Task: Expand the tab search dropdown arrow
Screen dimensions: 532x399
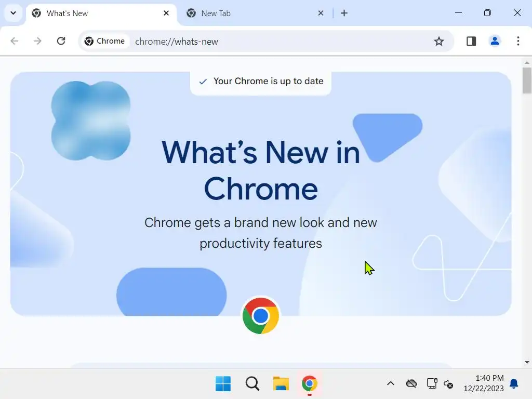Action: click(13, 13)
